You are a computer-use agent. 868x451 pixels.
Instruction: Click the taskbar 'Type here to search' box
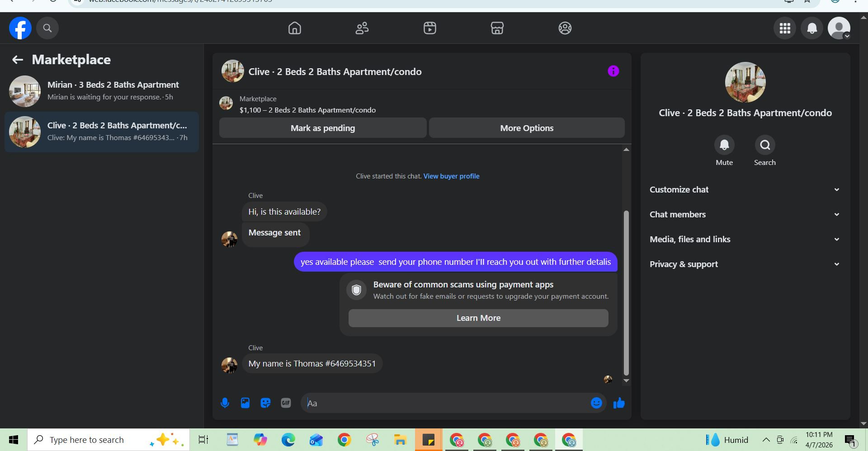pyautogui.click(x=108, y=440)
